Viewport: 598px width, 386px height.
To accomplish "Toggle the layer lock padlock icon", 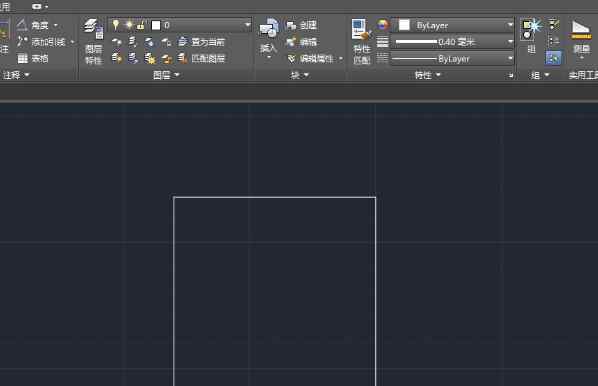I will tap(141, 25).
